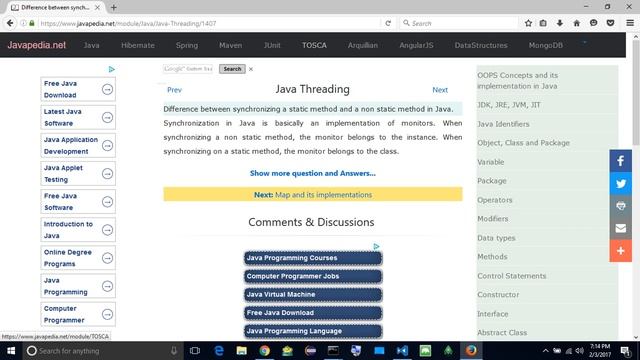Open Abstract Class sidebar link
This screenshot has width=640, height=360.
point(502,333)
